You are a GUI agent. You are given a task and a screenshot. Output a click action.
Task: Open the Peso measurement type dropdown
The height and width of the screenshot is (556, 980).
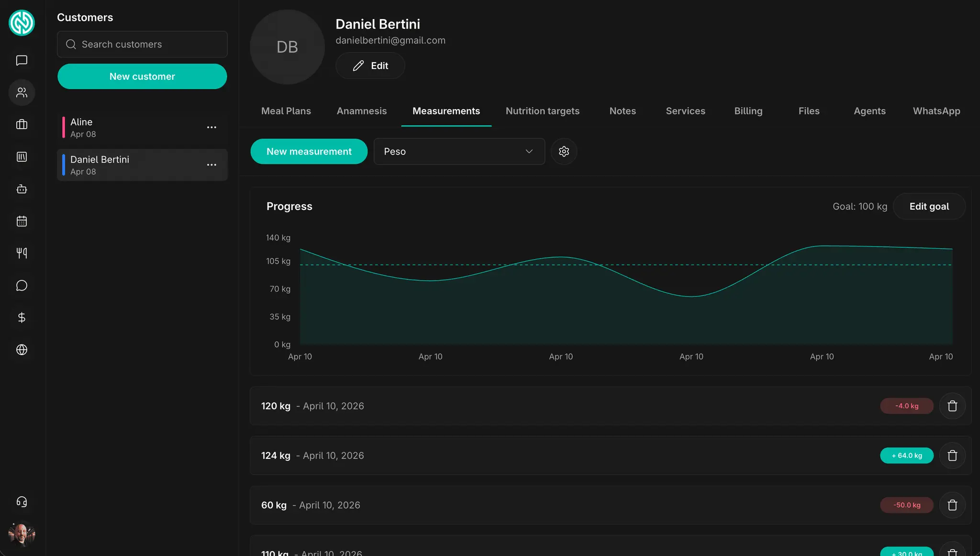click(459, 151)
